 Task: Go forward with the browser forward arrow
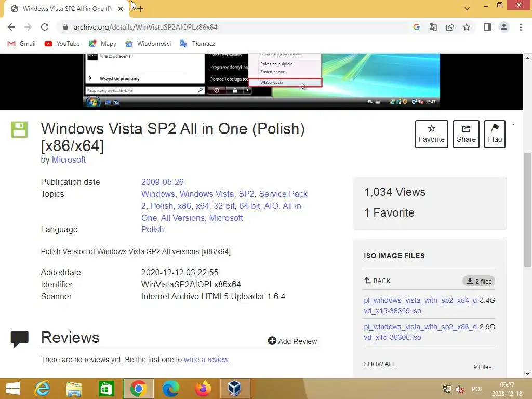click(x=28, y=27)
